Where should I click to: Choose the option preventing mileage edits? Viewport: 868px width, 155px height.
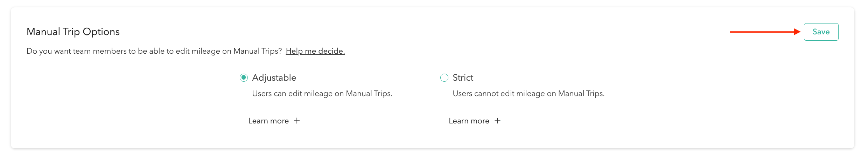444,77
